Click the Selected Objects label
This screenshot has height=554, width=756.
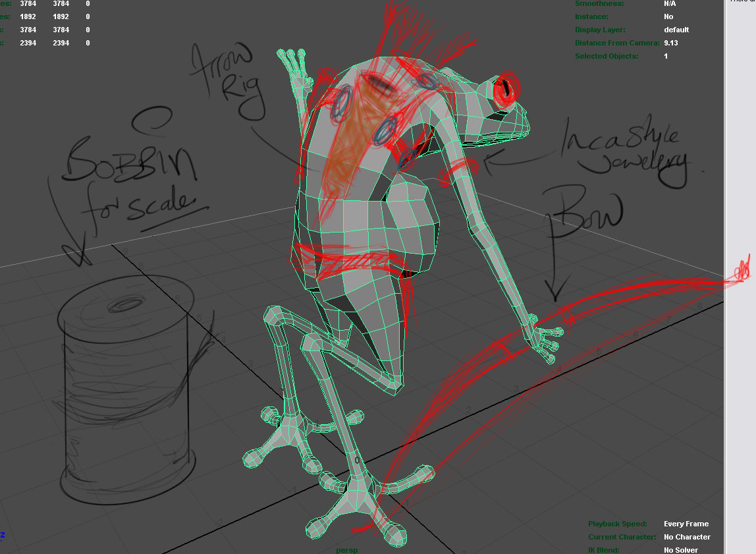point(607,56)
